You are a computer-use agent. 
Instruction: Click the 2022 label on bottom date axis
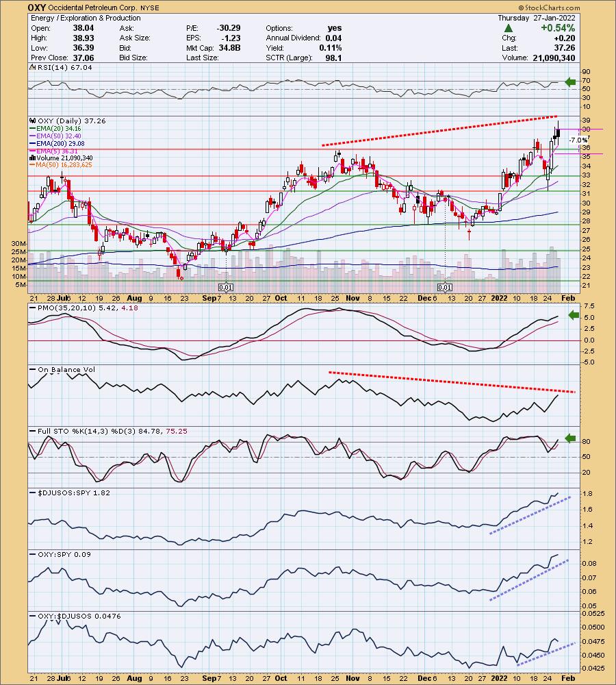click(x=500, y=678)
